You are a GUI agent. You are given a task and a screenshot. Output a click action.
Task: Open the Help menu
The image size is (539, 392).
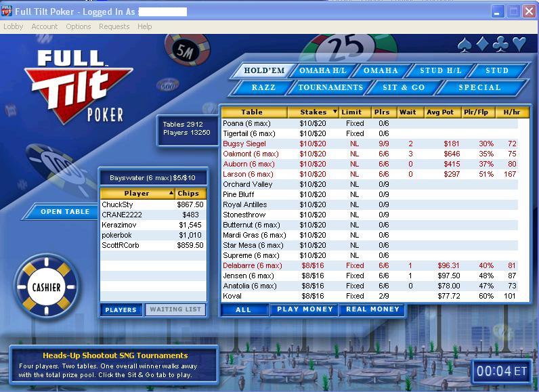tap(144, 26)
